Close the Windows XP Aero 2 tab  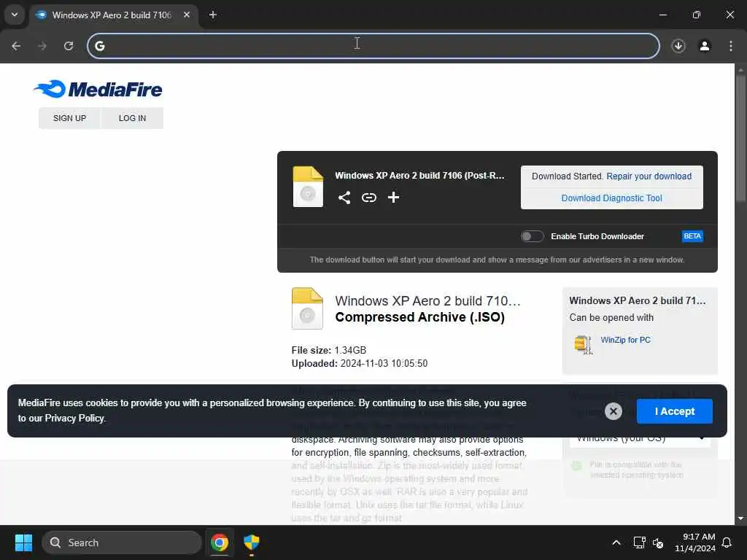pyautogui.click(x=187, y=15)
